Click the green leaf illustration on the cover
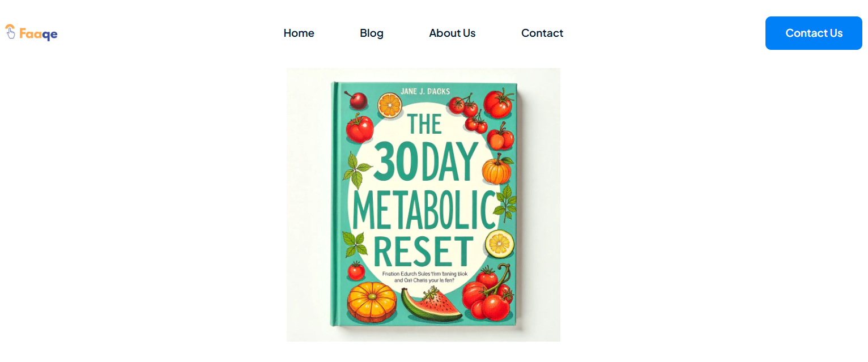The height and width of the screenshot is (362, 868). (355, 170)
